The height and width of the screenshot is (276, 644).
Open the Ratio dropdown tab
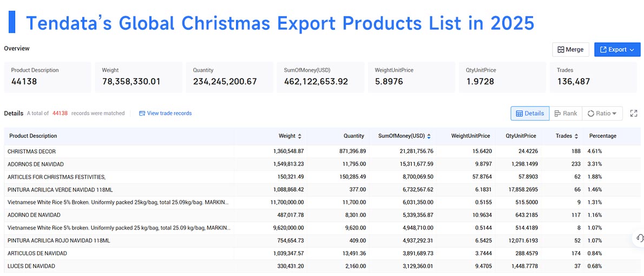(602, 113)
